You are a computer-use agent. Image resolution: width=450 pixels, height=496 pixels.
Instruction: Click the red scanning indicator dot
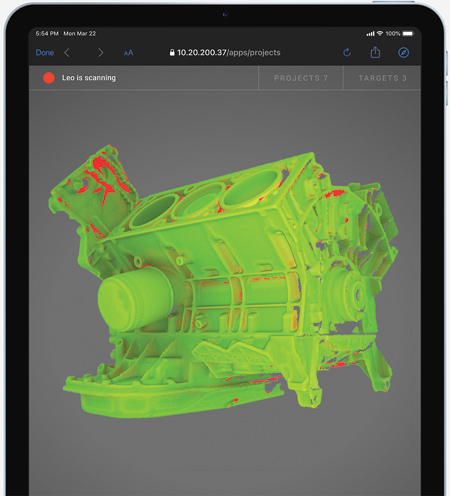pyautogui.click(x=49, y=78)
